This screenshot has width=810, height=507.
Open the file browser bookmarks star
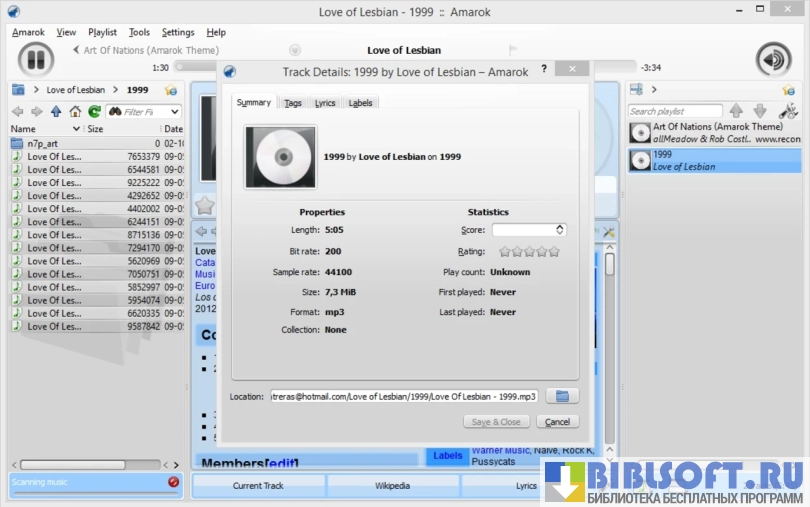click(x=170, y=90)
